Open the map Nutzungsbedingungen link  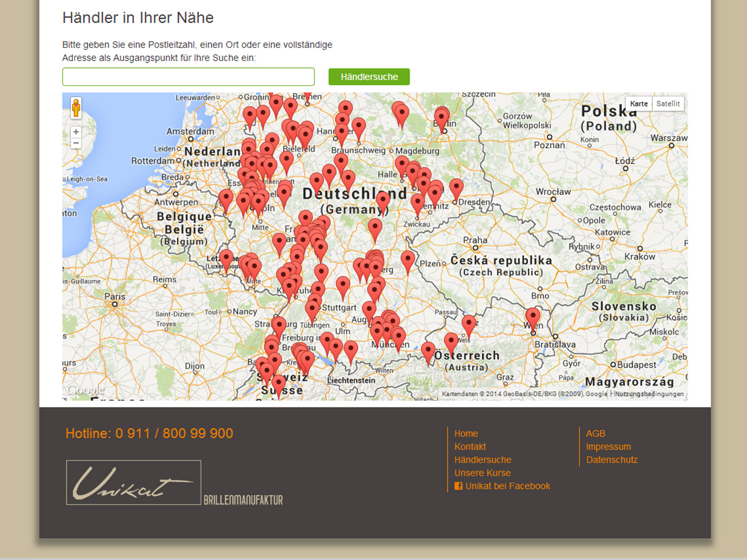[649, 394]
